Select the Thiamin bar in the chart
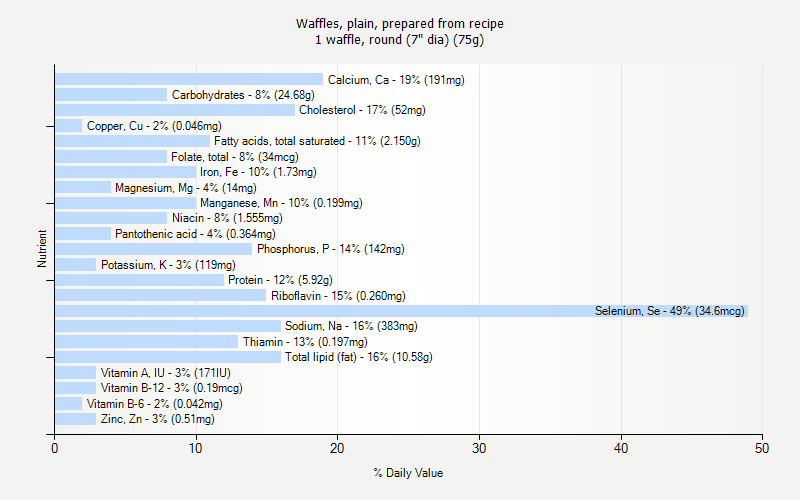Viewport: 800px width, 500px height. (x=146, y=342)
